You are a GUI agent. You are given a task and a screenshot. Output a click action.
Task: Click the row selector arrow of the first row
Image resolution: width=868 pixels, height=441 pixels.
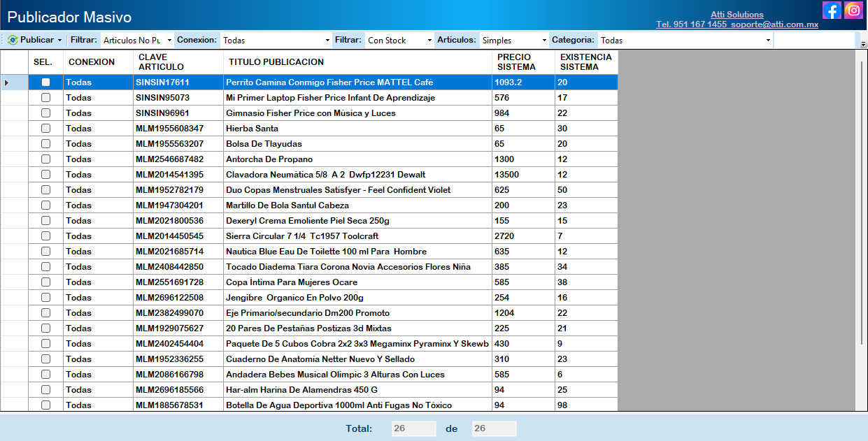pos(7,82)
